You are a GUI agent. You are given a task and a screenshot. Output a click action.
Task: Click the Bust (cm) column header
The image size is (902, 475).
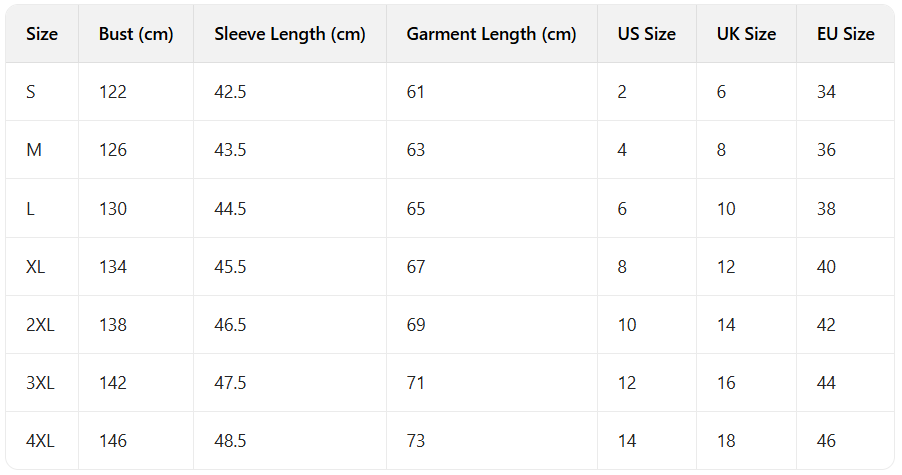pos(136,34)
